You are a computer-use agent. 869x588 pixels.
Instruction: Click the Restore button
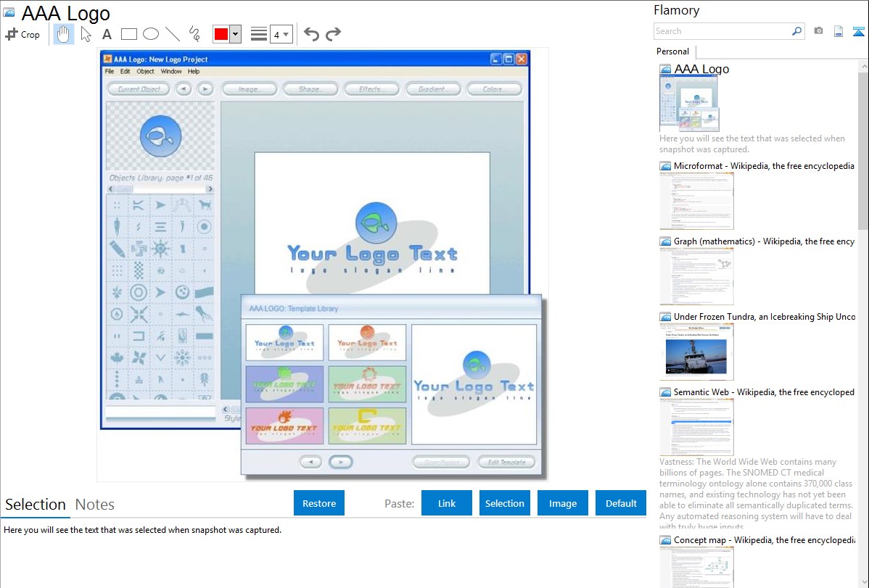pyautogui.click(x=319, y=503)
